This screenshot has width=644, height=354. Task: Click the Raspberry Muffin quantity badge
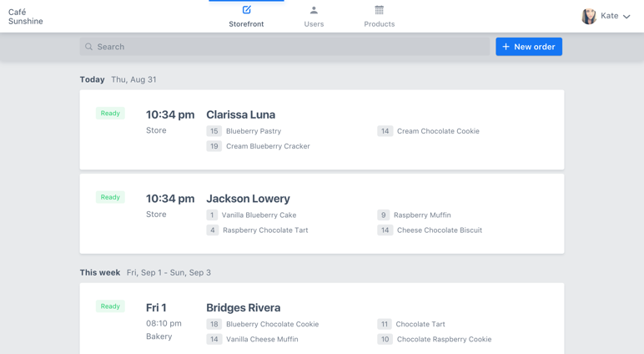point(383,215)
